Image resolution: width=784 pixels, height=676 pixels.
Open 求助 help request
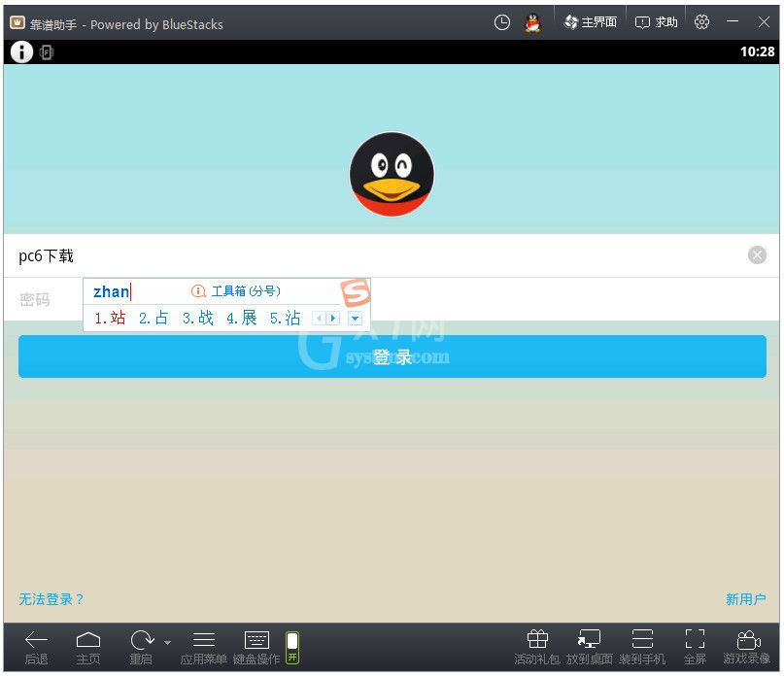click(656, 22)
